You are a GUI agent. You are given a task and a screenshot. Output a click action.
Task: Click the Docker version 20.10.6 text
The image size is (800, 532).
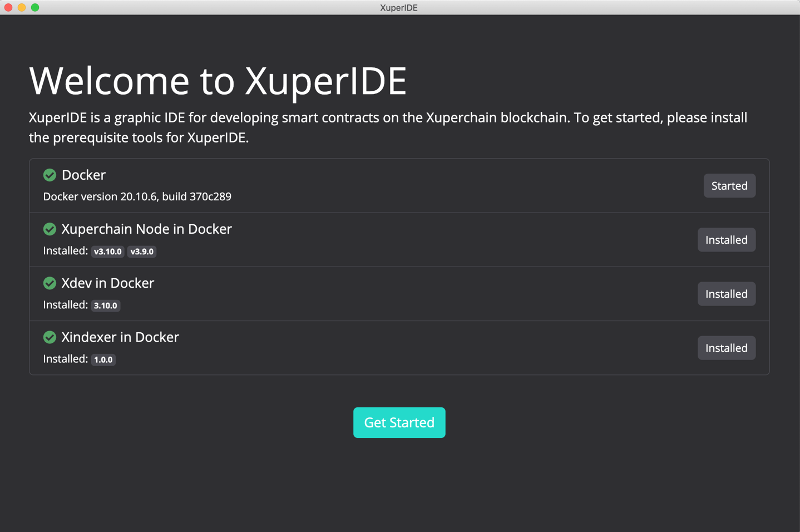coord(137,196)
